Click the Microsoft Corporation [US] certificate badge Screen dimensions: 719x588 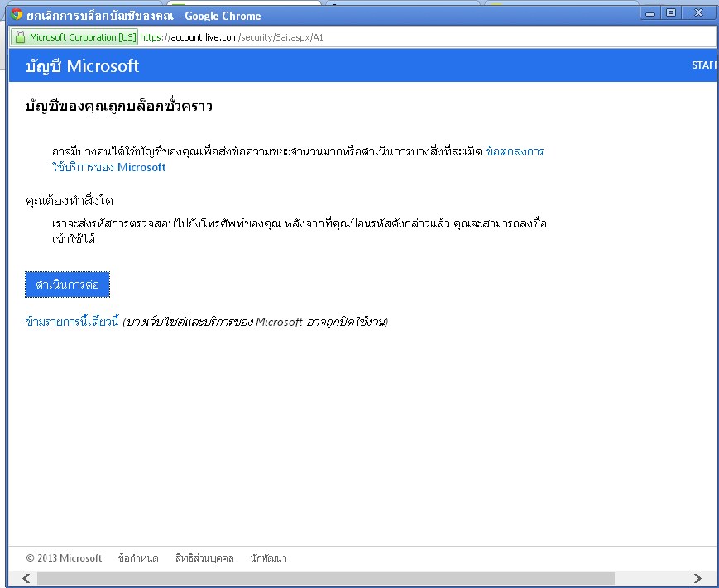coord(74,37)
